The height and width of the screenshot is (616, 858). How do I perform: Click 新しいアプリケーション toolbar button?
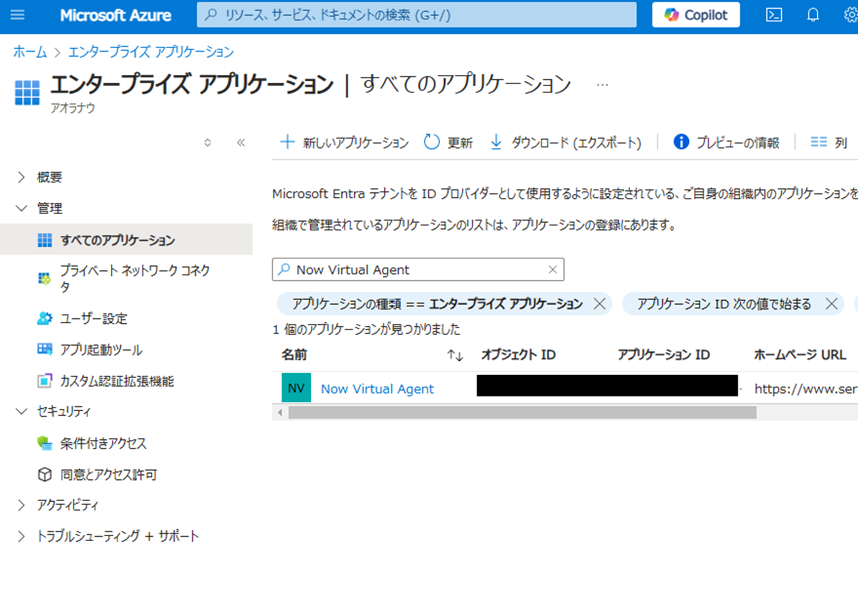[344, 142]
